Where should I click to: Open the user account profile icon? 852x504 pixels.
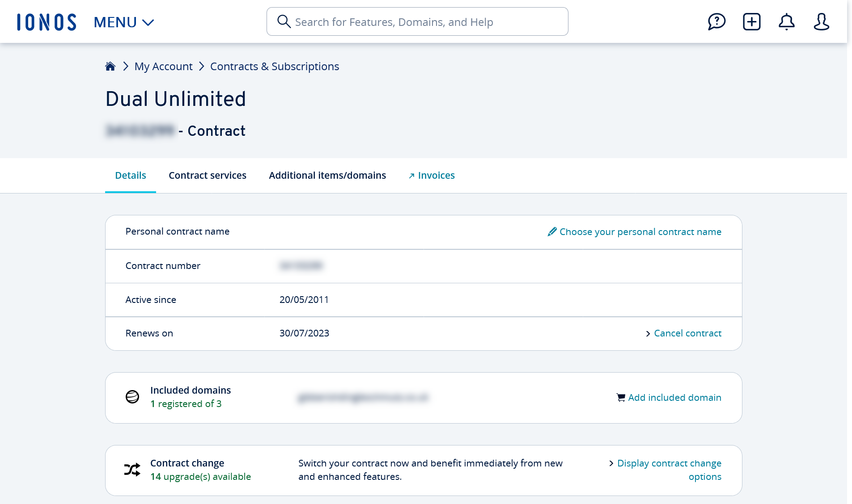[821, 21]
